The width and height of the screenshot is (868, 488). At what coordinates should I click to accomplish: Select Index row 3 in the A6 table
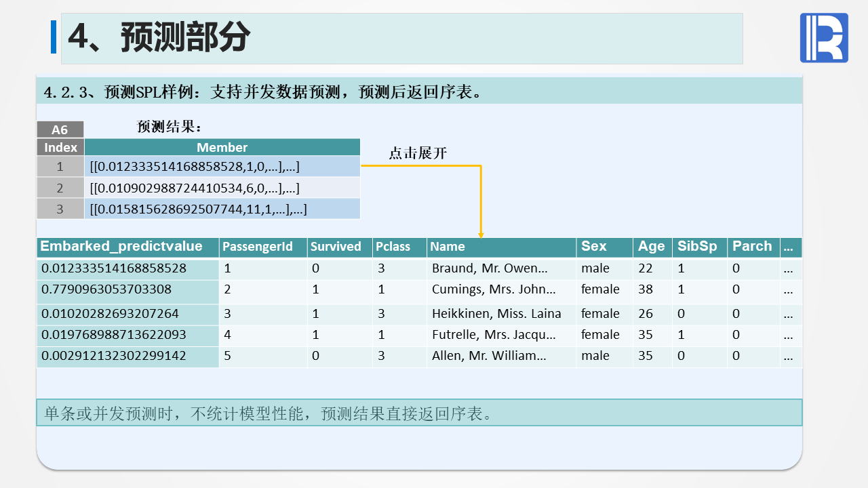coord(60,209)
